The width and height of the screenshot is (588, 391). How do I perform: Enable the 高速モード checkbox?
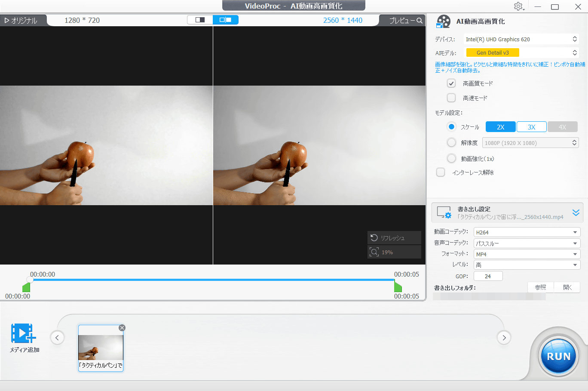point(451,98)
